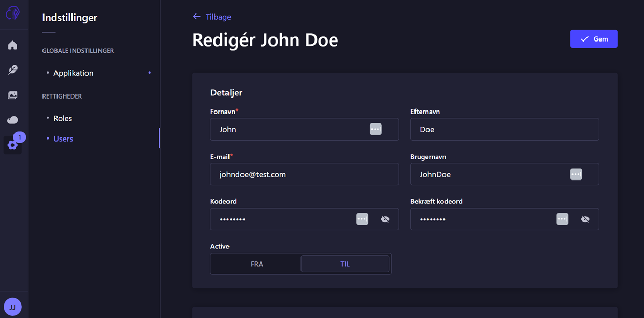
Task: Click the JJ user avatar
Action: click(x=12, y=307)
